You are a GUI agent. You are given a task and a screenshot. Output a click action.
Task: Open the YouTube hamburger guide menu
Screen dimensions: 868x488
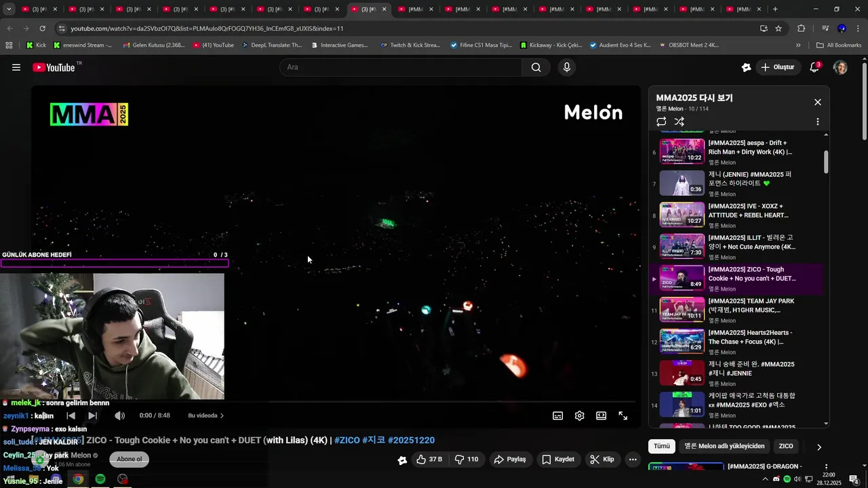(x=16, y=67)
